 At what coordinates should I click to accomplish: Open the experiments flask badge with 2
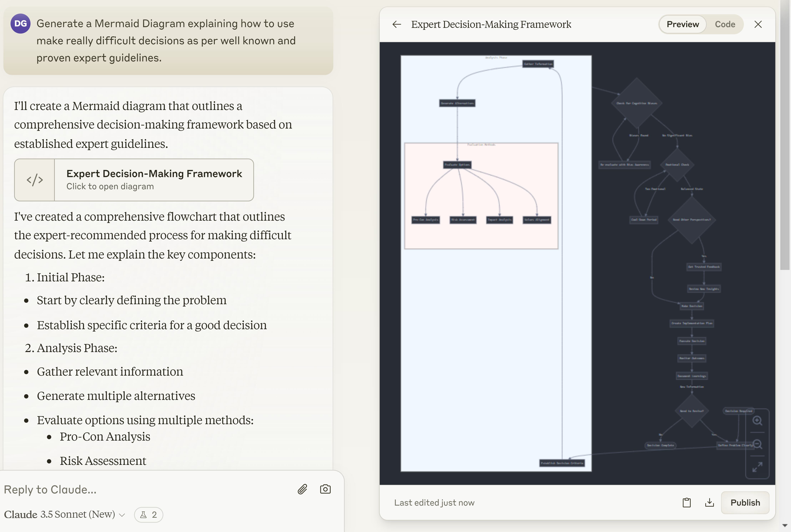coord(149,515)
